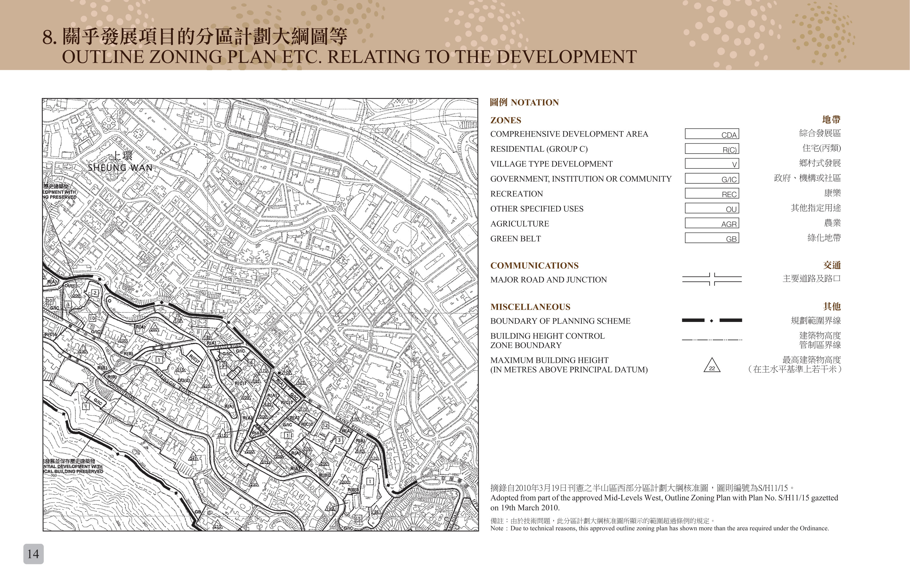The width and height of the screenshot is (910, 588).
Task: Click the text OTHER SPECIFIED USES
Action: [537, 208]
